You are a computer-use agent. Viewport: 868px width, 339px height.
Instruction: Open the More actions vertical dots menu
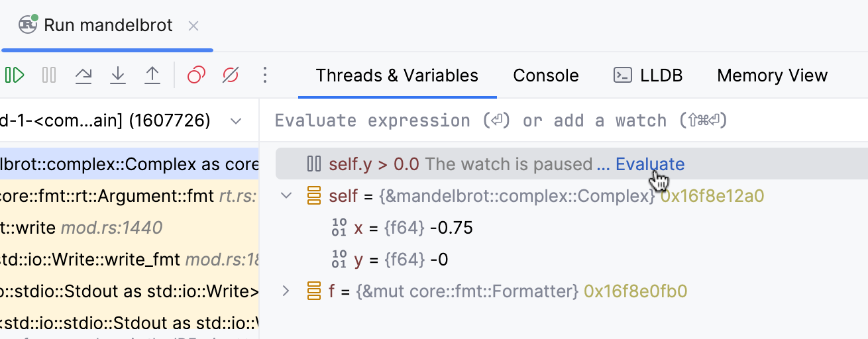[x=265, y=75]
